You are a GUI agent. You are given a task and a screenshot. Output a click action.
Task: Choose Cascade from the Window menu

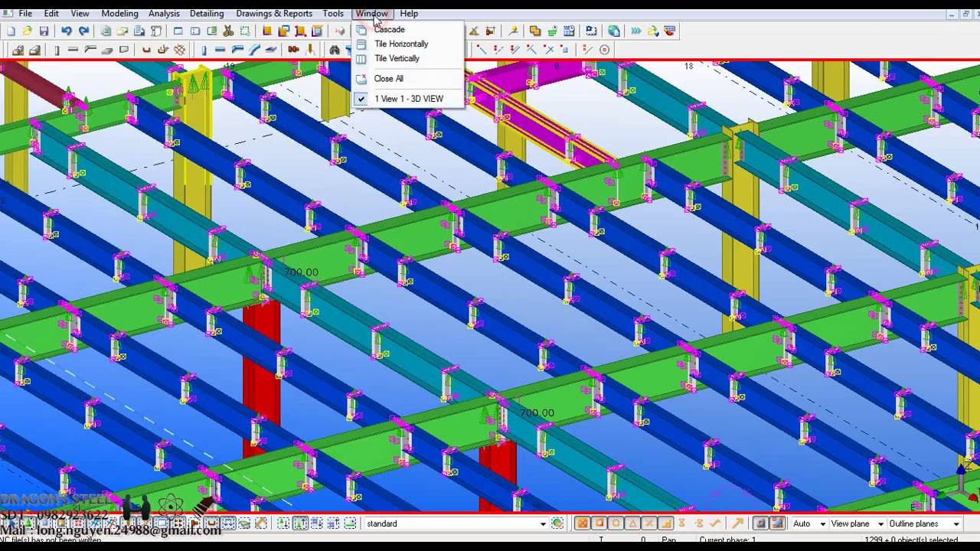click(408, 29)
